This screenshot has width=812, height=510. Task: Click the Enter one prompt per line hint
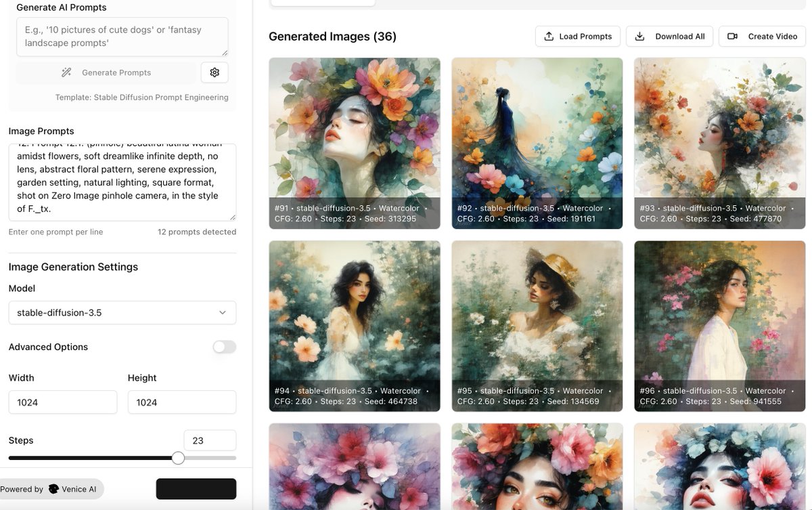[x=55, y=232]
